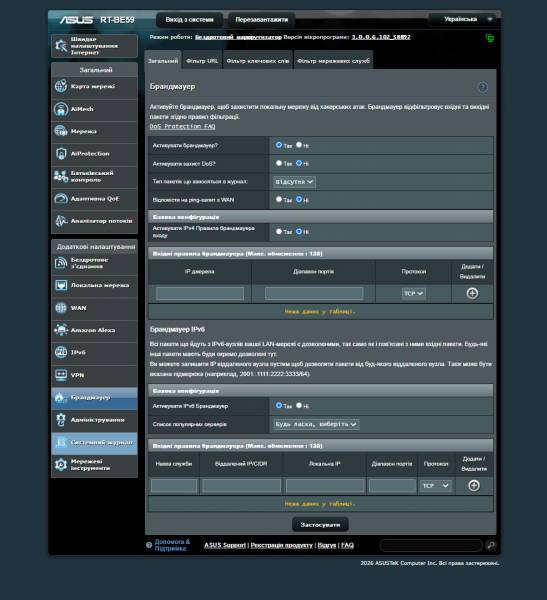Open IPv4 rule protocol TCP dropdown
Viewport: 547px width, 600px height.
pyautogui.click(x=413, y=293)
